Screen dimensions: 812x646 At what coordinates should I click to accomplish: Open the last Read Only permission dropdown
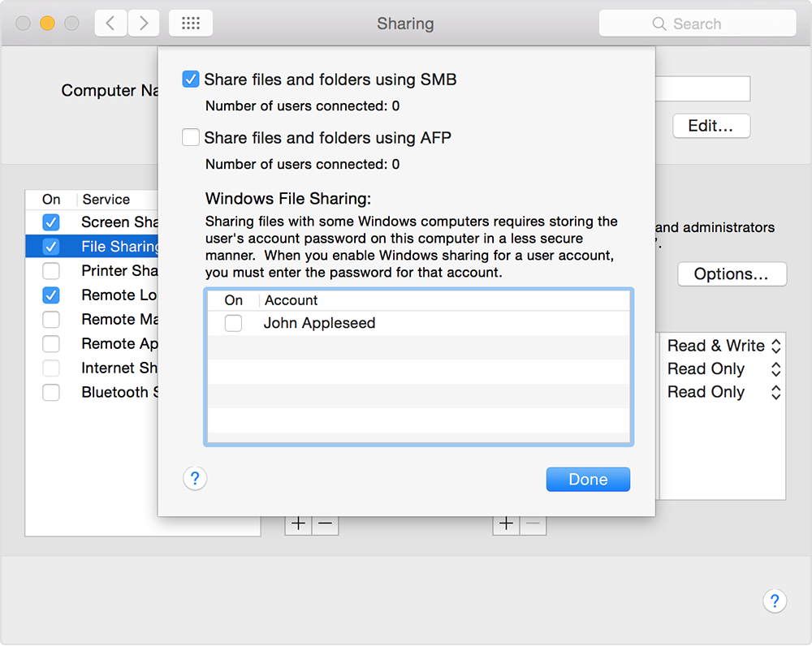tap(723, 392)
